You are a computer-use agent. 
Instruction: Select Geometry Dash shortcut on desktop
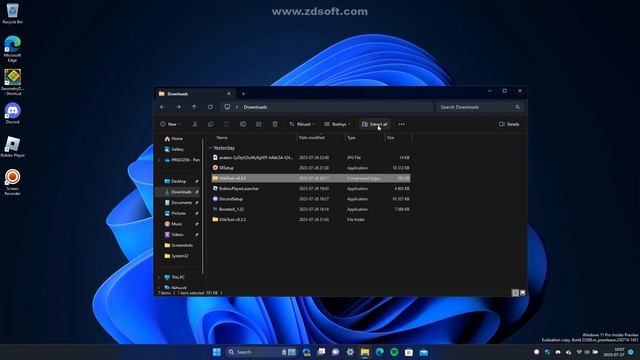click(12, 82)
